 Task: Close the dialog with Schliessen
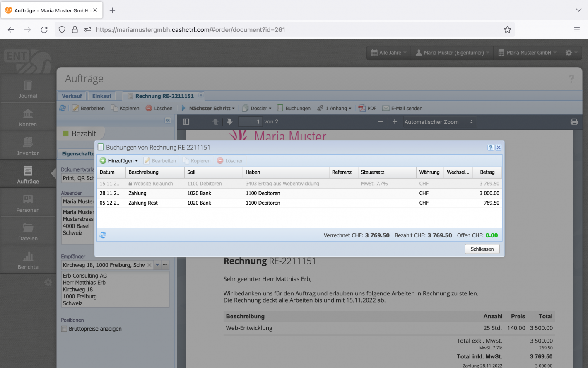pos(482,249)
